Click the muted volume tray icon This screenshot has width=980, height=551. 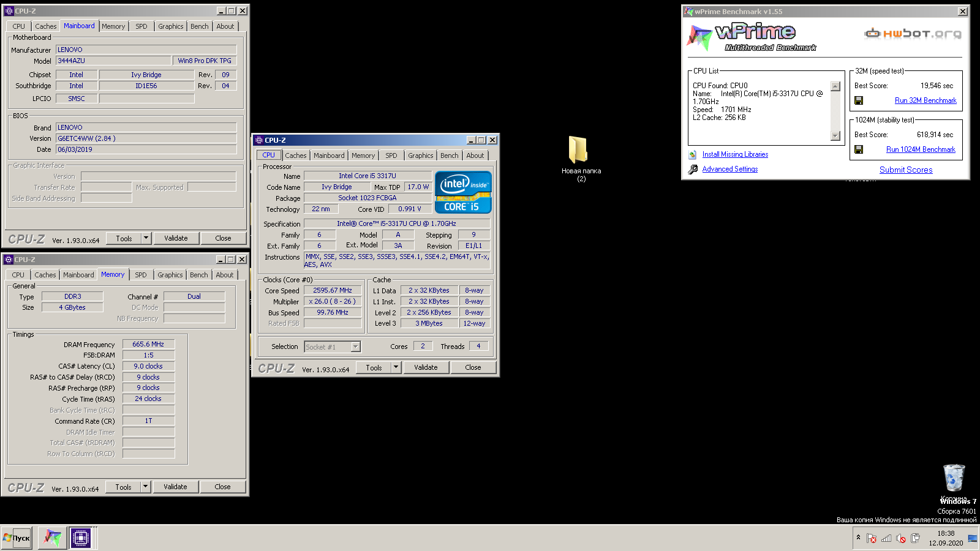(900, 538)
